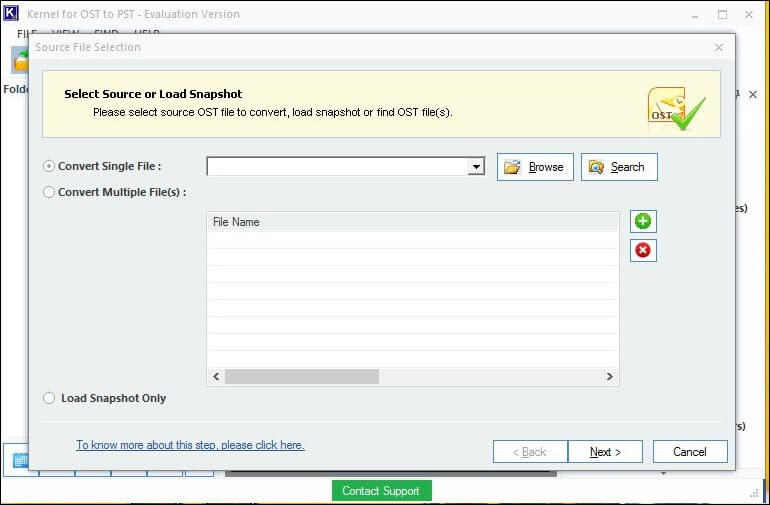This screenshot has height=505, width=770.
Task: Select the Load Snapshot Only radio option
Action: [x=49, y=398]
